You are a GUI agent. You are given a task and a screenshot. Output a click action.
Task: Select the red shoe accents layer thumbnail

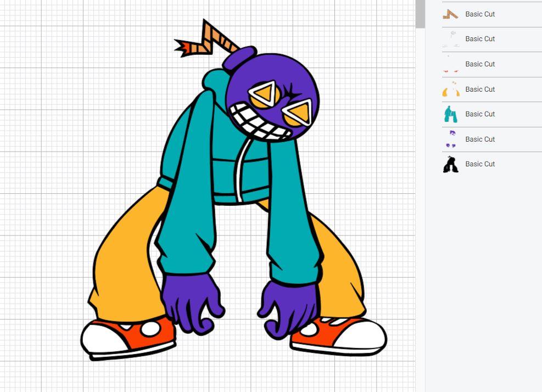(x=450, y=64)
